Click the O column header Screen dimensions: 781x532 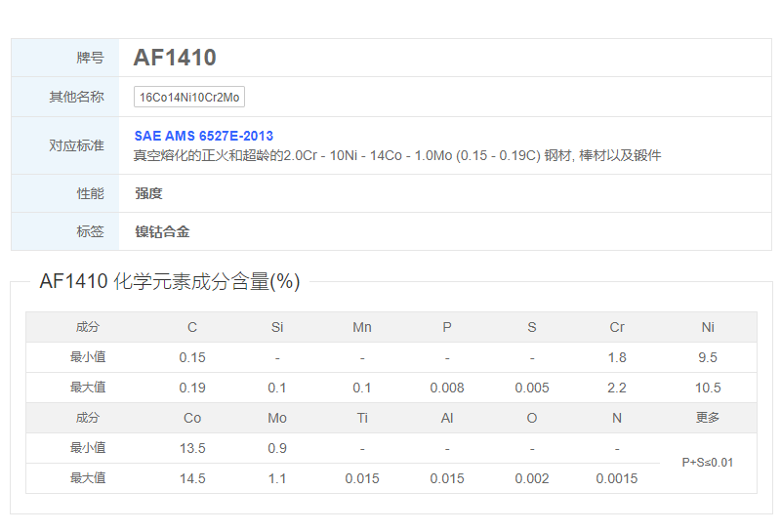[532, 418]
